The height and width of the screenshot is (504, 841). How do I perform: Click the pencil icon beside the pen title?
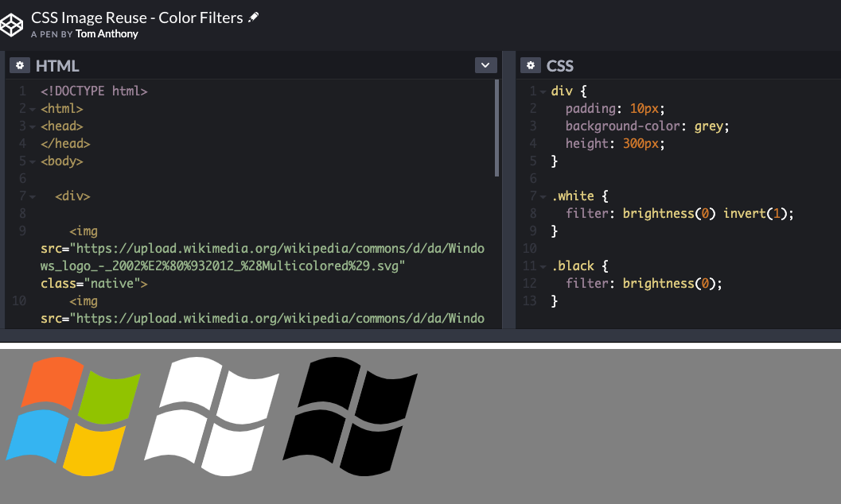[254, 17]
